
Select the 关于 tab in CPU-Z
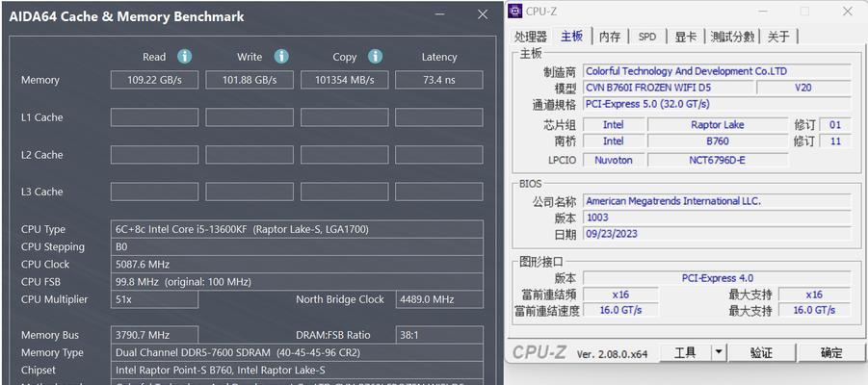pos(778,37)
